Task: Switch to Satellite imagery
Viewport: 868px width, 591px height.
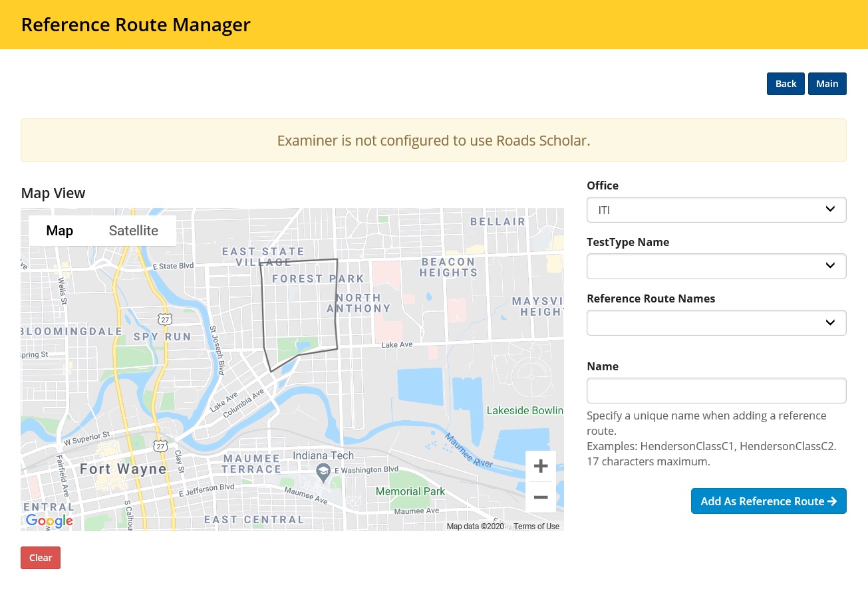Action: pyautogui.click(x=134, y=231)
